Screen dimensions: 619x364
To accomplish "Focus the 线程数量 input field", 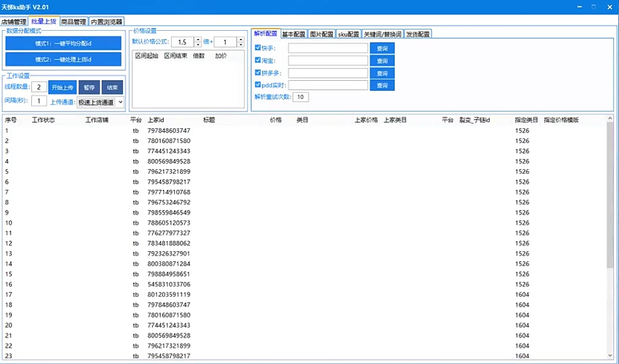I will (39, 87).
